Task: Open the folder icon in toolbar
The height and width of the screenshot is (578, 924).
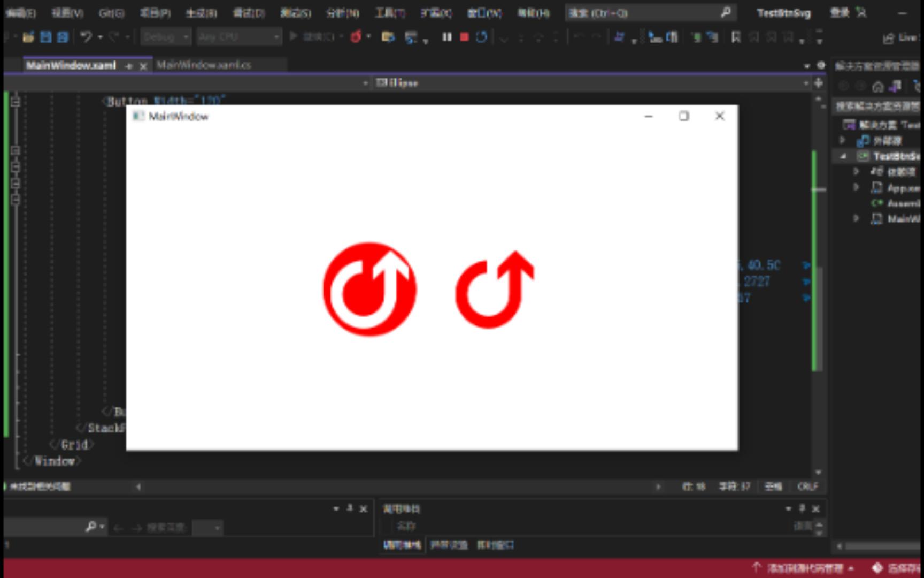Action: [x=29, y=37]
